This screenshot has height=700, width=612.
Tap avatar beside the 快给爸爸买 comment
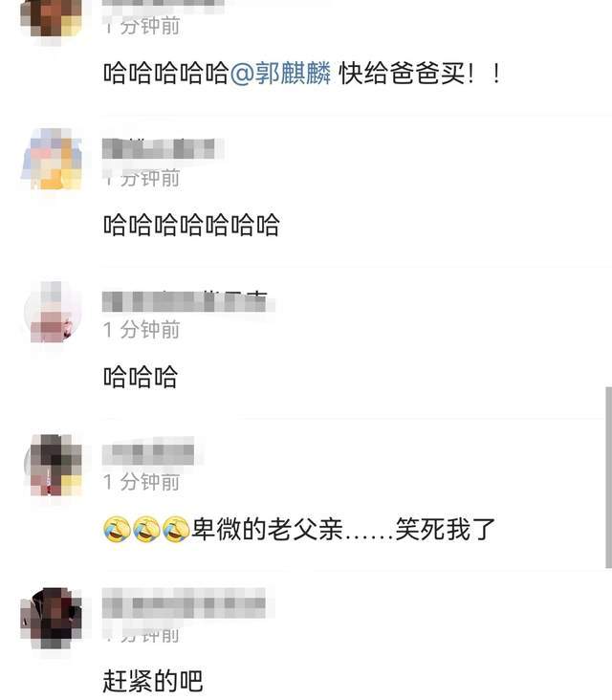click(x=52, y=18)
